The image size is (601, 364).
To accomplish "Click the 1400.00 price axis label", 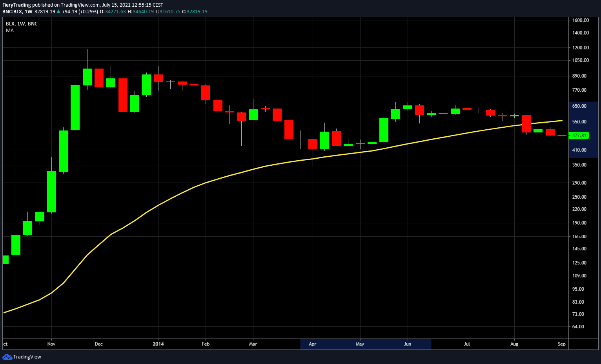I will (x=581, y=33).
